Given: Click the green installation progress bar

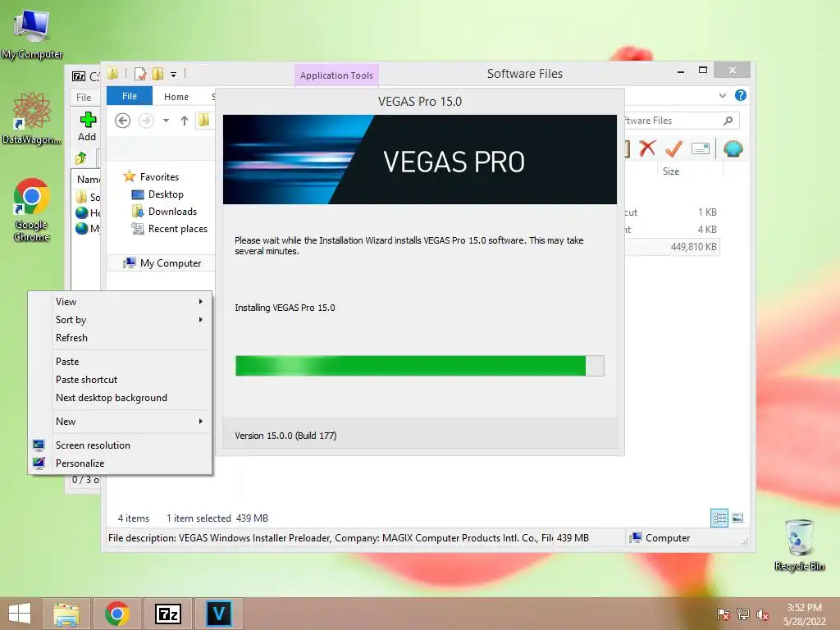Looking at the screenshot, I should (420, 366).
